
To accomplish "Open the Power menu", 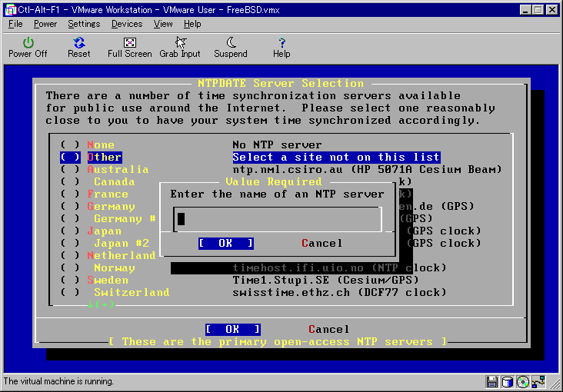I will coord(45,24).
